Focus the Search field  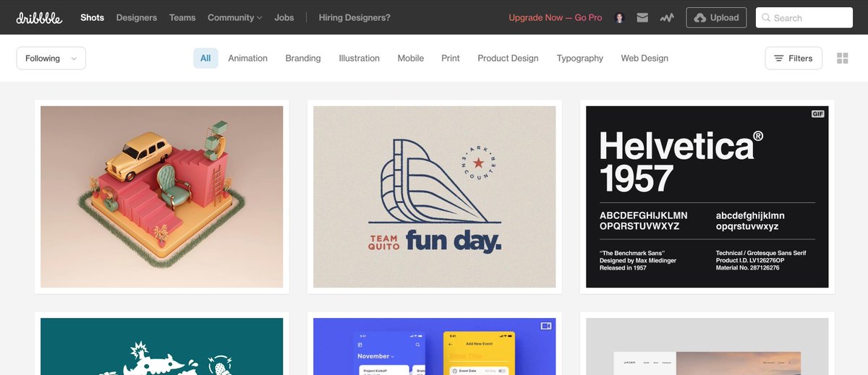pos(804,17)
